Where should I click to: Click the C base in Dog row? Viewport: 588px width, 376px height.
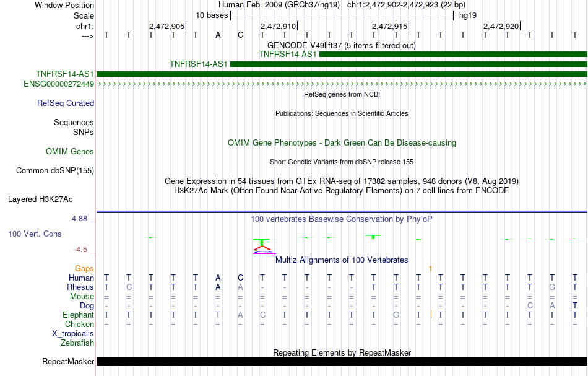tap(530, 306)
